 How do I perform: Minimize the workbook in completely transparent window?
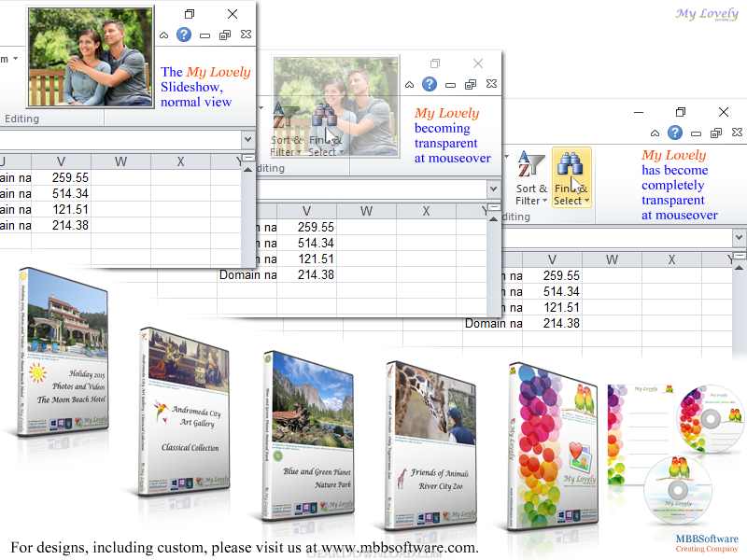[696, 133]
